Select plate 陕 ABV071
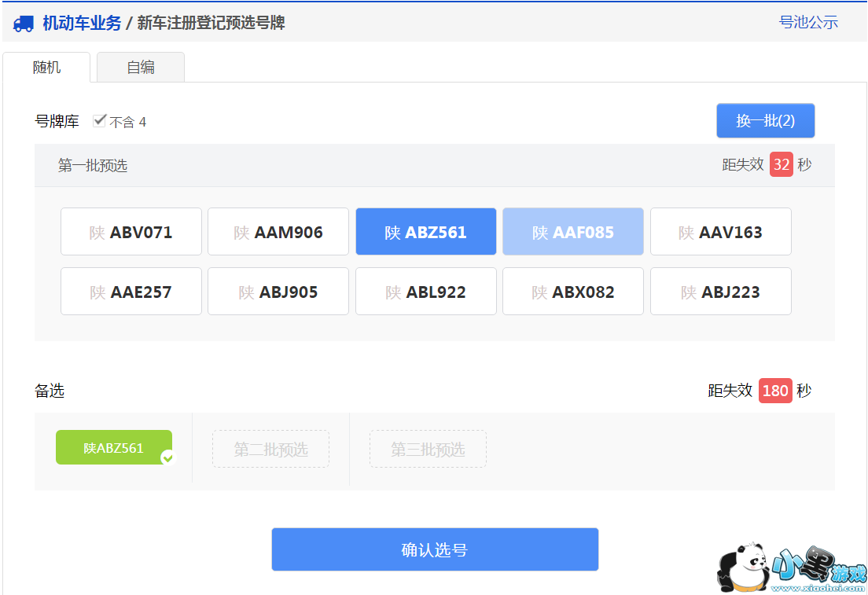Screen dimensions: 868x595 point(131,232)
